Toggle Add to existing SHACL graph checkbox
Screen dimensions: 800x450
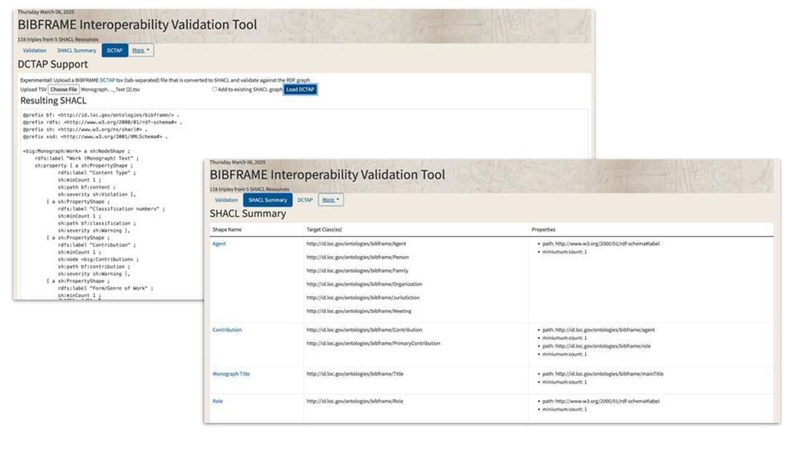point(214,89)
